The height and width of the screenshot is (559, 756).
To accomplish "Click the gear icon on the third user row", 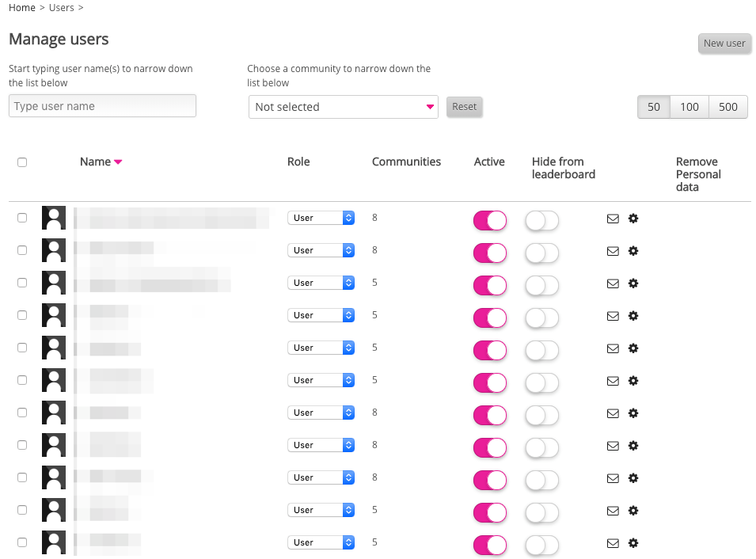I will [x=633, y=283].
